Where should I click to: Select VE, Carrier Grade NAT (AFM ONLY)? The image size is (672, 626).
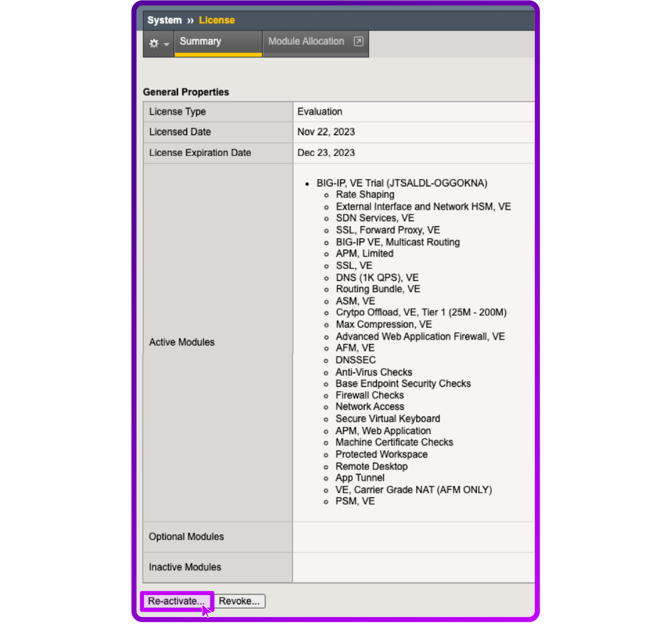(x=414, y=490)
